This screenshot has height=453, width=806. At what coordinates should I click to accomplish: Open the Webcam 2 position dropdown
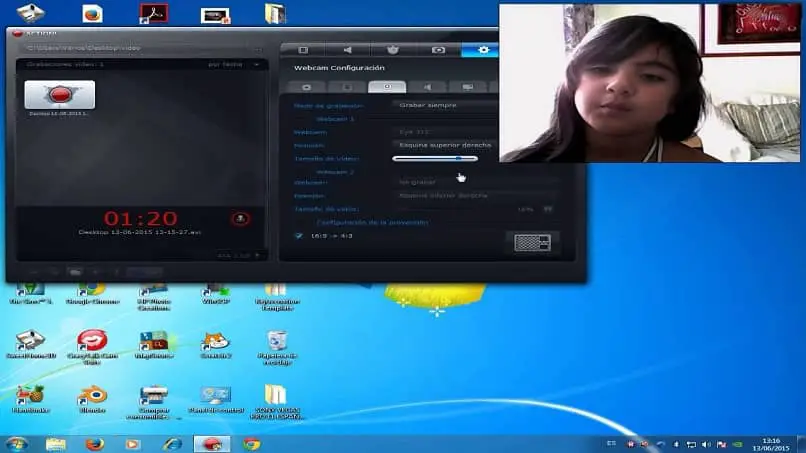tap(475, 195)
